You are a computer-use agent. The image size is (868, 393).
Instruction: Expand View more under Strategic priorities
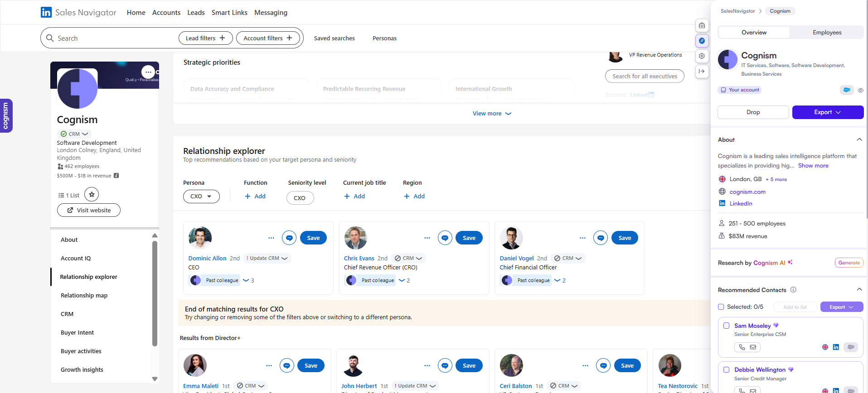point(491,114)
